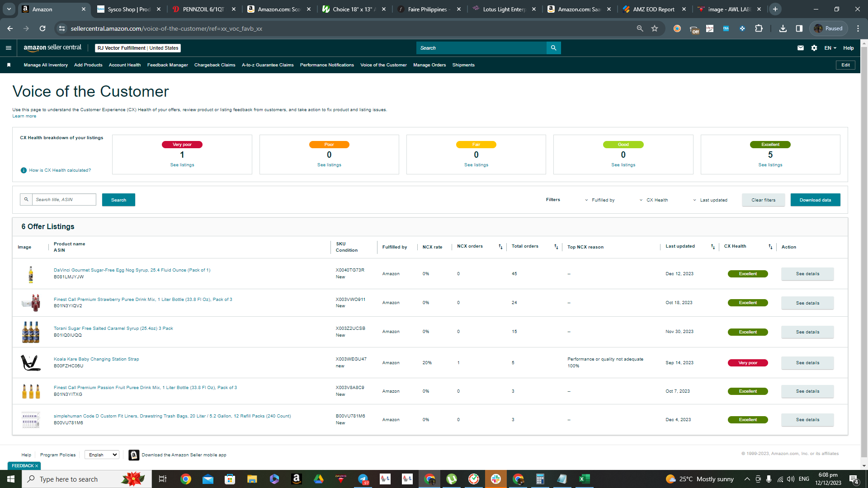Expand the Last updated filter dropdown

(x=710, y=200)
